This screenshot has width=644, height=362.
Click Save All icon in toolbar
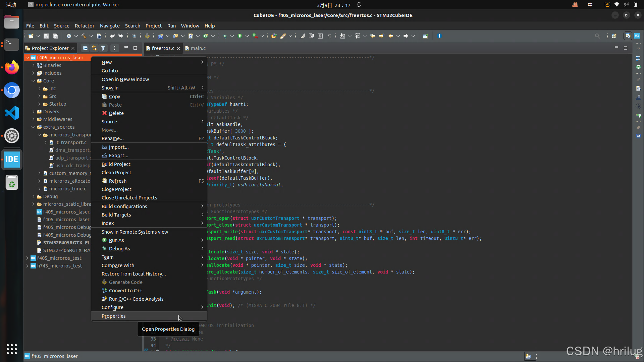click(x=55, y=36)
